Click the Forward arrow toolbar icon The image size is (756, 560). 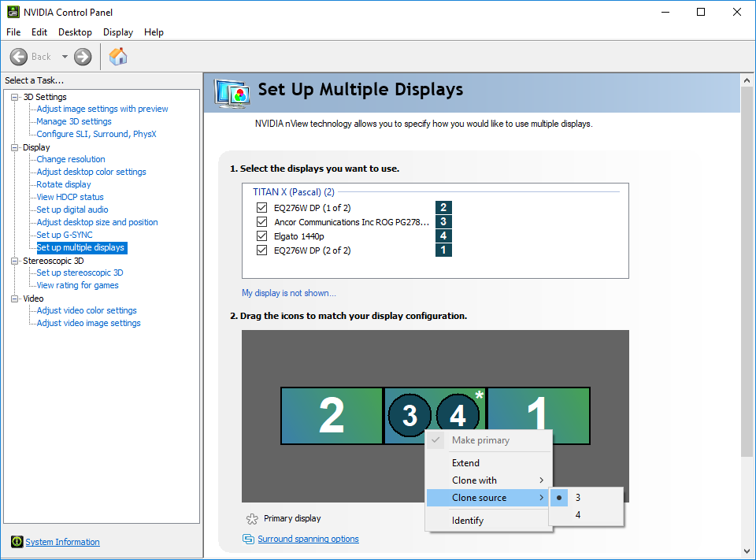[83, 57]
